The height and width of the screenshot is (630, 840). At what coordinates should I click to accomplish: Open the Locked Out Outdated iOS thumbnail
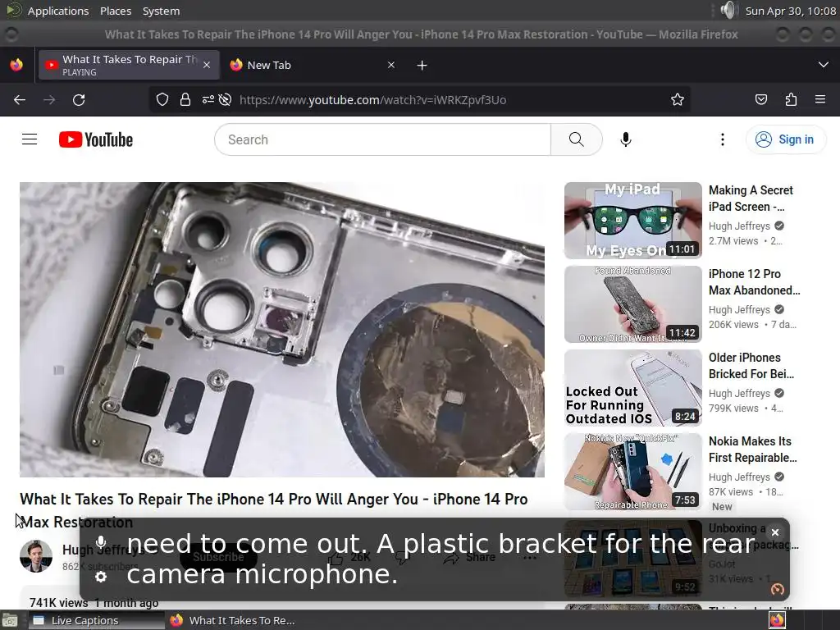point(633,388)
